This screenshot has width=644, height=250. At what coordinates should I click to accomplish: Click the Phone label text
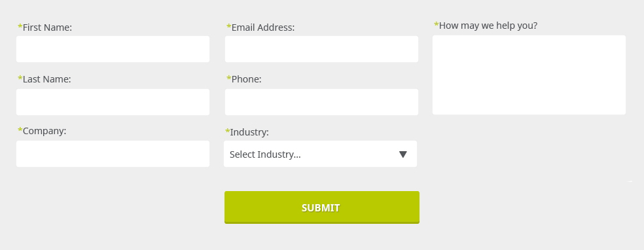(247, 79)
